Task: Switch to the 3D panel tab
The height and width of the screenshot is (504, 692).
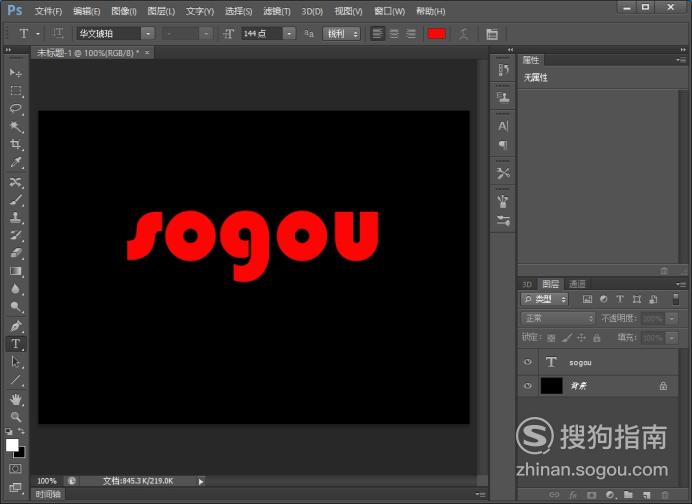Action: [527, 284]
